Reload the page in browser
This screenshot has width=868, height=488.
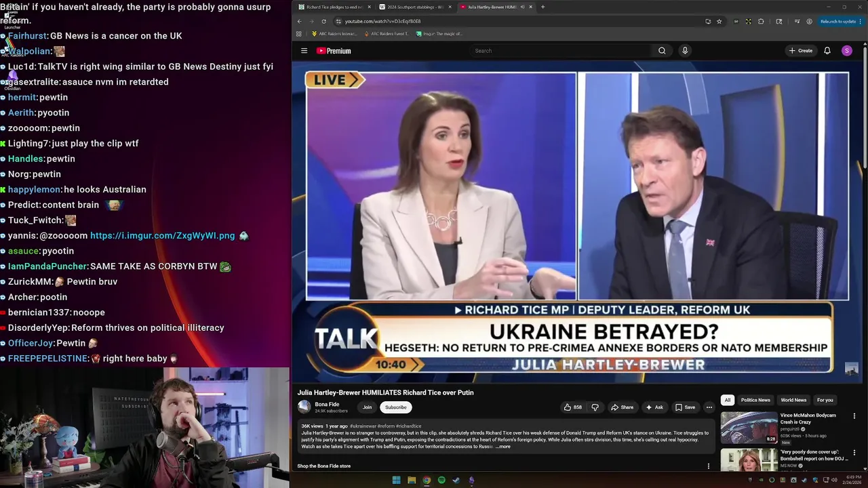click(x=323, y=21)
